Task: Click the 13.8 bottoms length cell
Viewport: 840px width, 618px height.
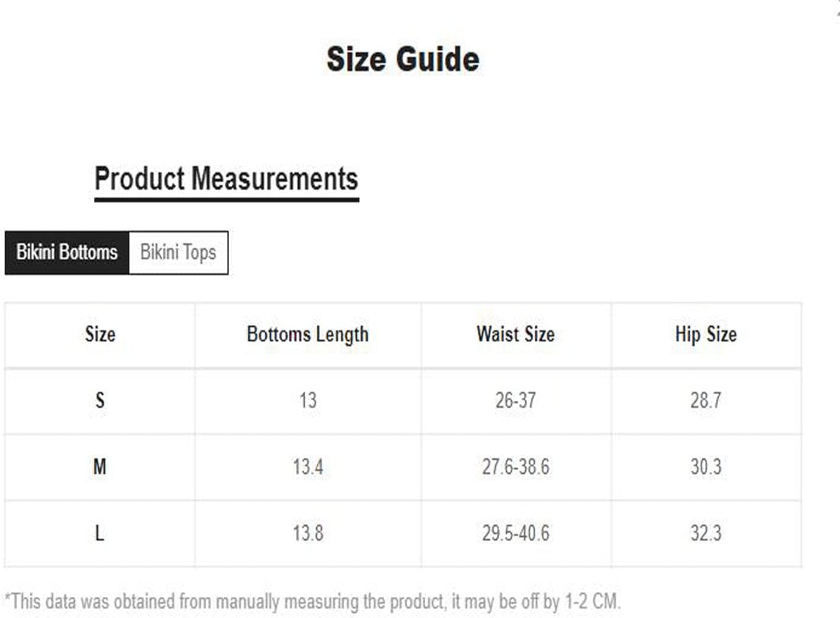Action: [x=308, y=533]
